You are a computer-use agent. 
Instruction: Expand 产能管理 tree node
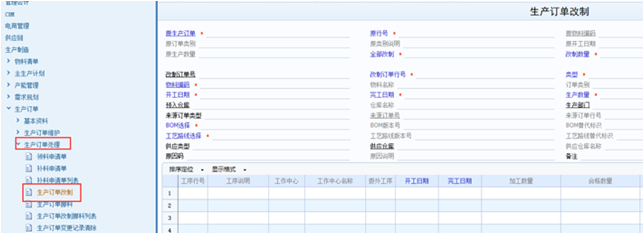(9, 85)
